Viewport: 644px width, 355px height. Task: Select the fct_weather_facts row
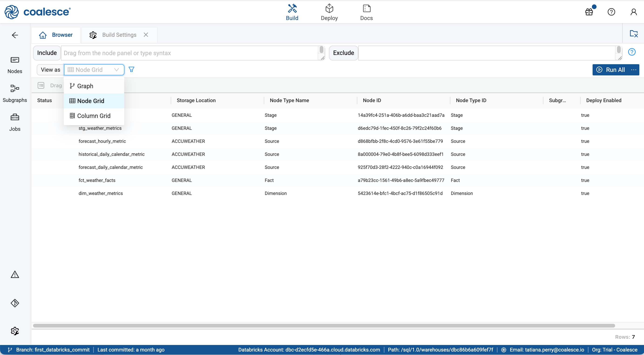click(338, 180)
